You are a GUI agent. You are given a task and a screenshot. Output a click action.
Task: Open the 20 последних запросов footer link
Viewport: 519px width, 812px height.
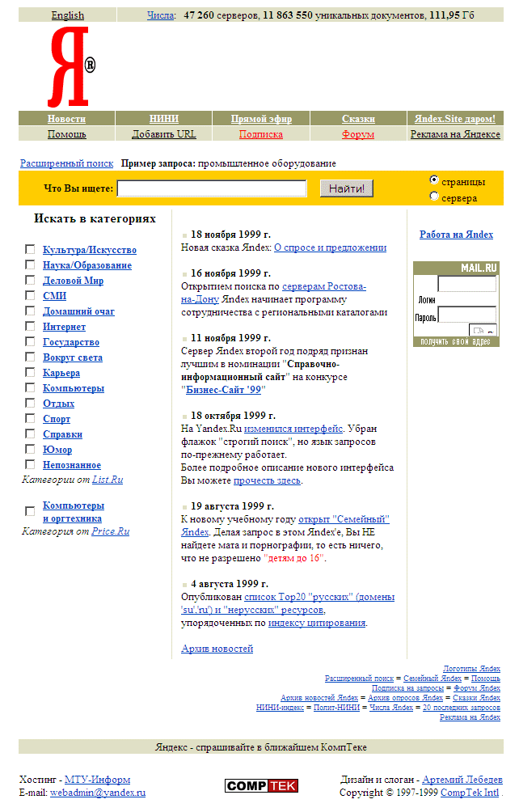click(x=462, y=708)
